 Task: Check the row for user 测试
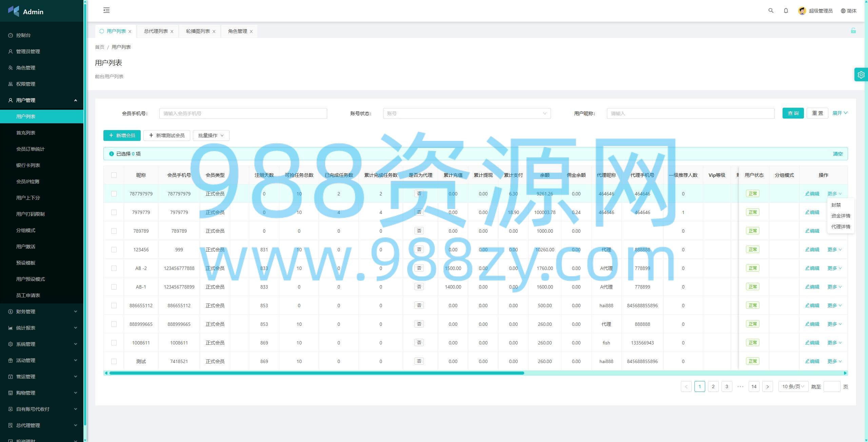click(114, 361)
